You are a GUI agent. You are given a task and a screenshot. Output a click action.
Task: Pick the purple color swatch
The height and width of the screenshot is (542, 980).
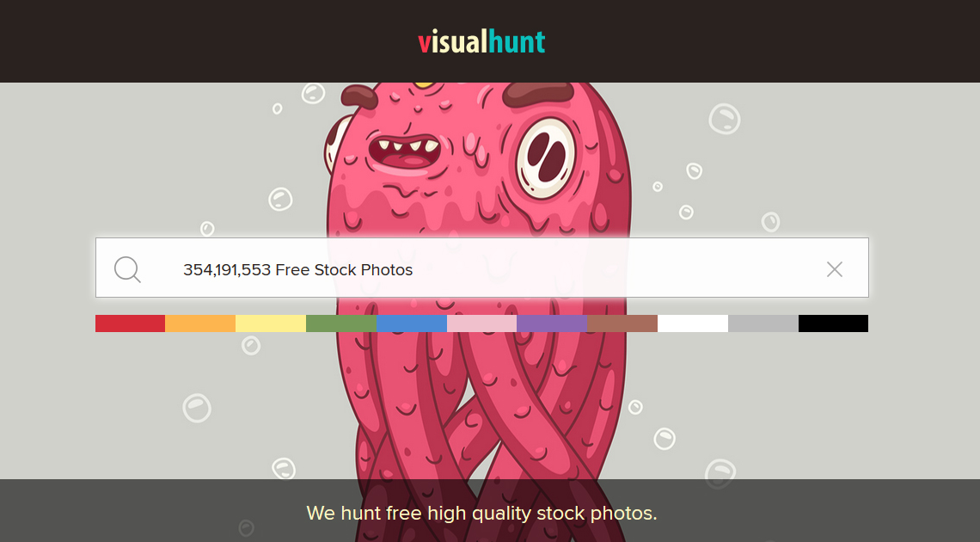click(552, 323)
